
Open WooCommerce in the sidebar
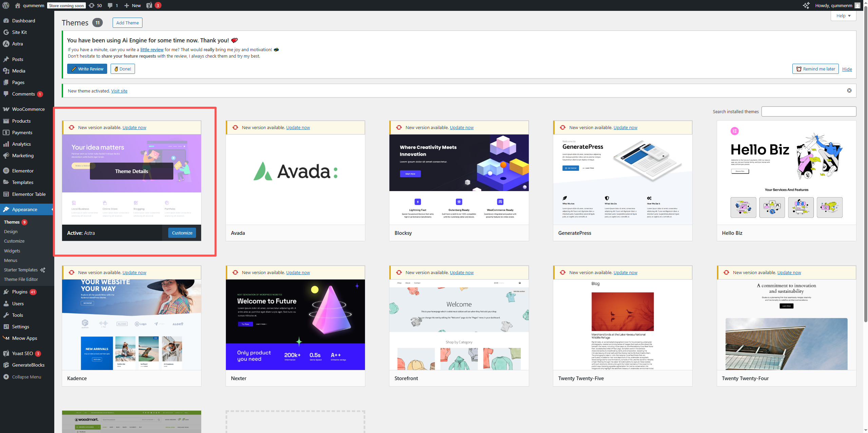pos(28,109)
